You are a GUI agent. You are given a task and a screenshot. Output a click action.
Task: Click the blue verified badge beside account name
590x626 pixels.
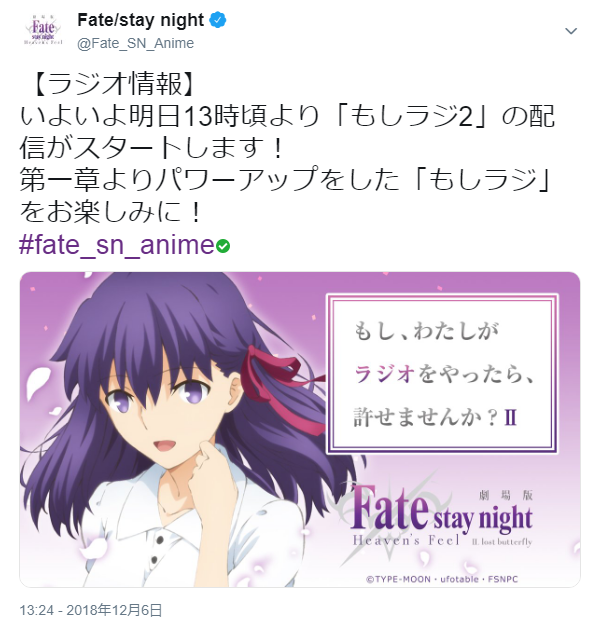[x=218, y=20]
